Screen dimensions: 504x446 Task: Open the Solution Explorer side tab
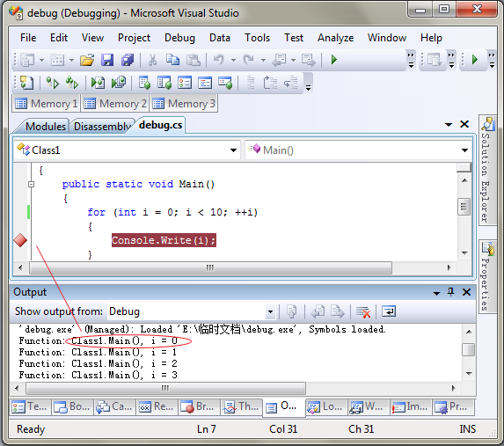(487, 170)
